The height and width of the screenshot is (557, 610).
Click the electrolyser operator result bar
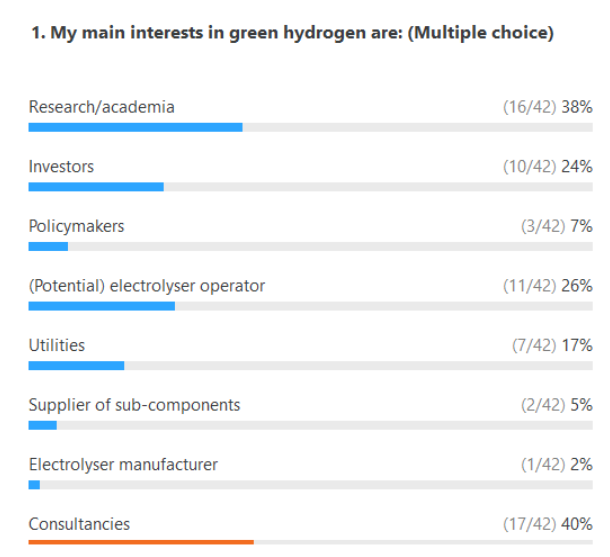[x=102, y=306]
